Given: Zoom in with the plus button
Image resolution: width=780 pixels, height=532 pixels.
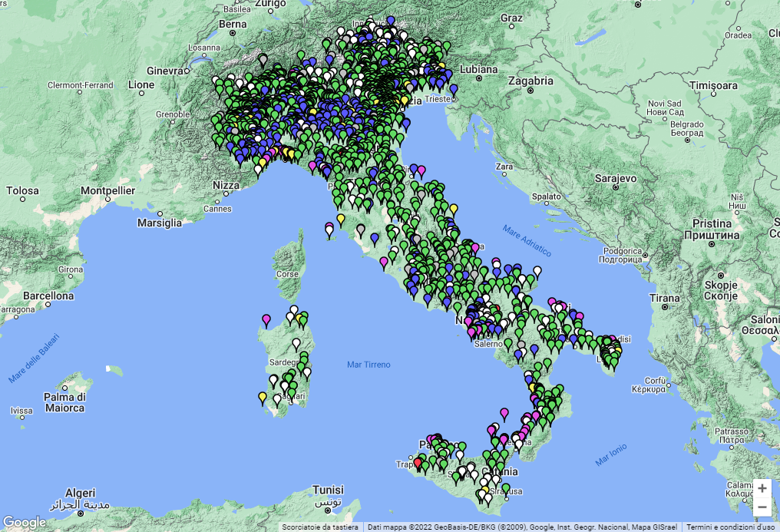Looking at the screenshot, I should (762, 488).
